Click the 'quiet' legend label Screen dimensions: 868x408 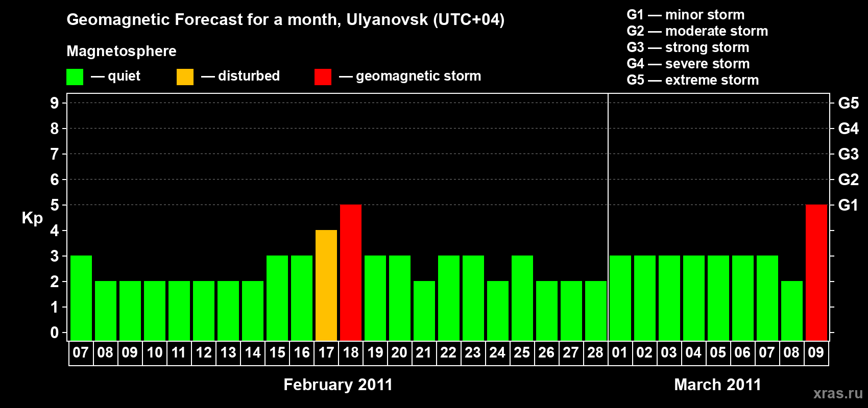pyautogui.click(x=124, y=76)
